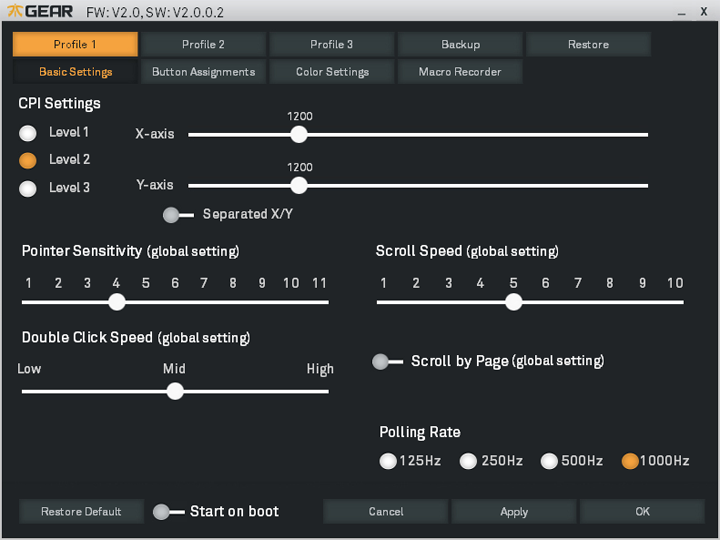
Task: Minimize the Gear software window
Action: tap(680, 12)
